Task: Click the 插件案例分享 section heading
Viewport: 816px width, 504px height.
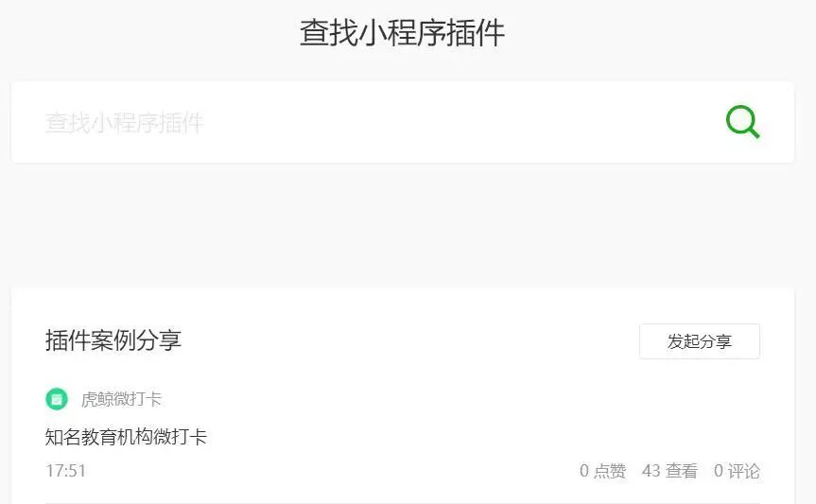Action: tap(113, 340)
